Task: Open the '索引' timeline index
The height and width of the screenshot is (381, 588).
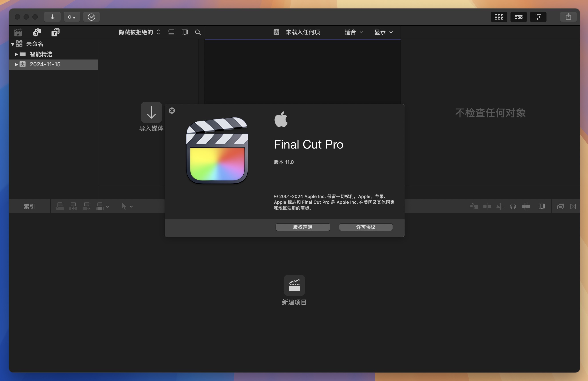Action: click(x=29, y=206)
